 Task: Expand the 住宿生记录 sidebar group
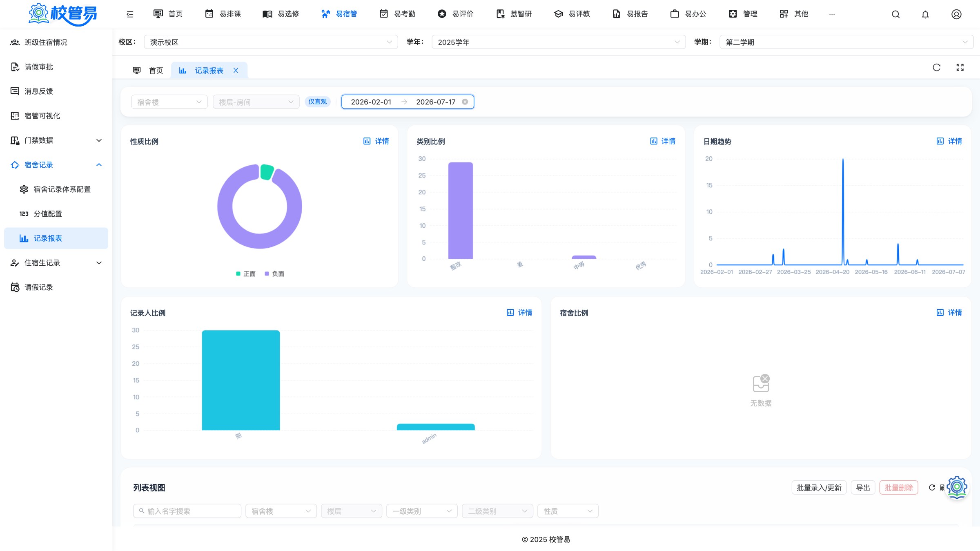point(56,263)
